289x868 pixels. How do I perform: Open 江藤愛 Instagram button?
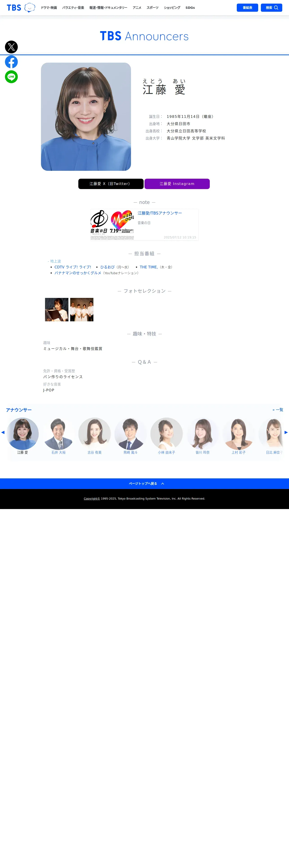177,184
